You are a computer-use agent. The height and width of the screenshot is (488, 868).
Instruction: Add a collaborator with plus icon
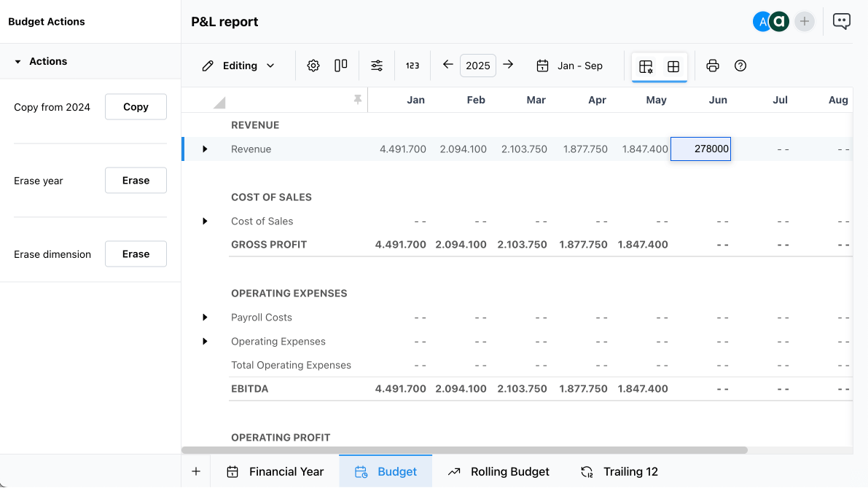point(805,22)
